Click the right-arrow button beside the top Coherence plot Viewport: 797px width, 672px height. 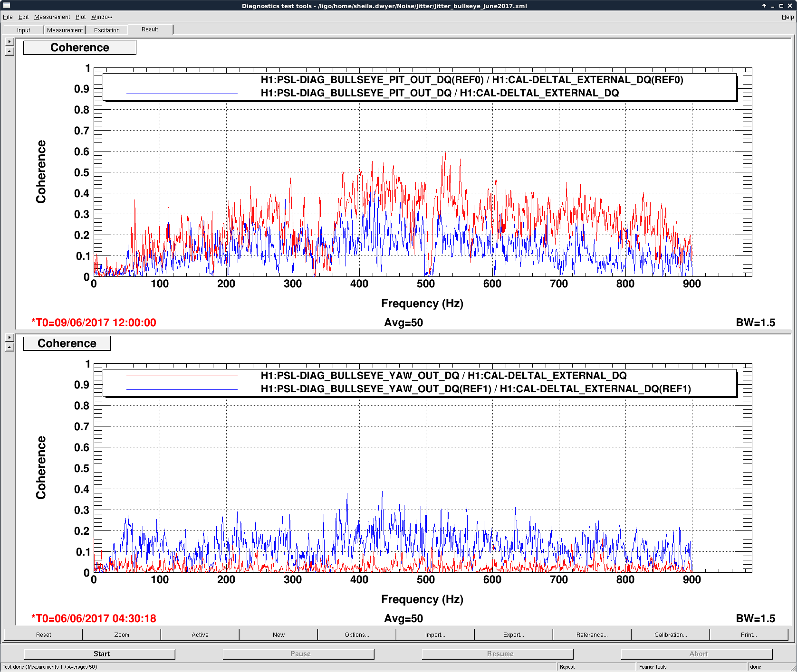click(x=10, y=42)
